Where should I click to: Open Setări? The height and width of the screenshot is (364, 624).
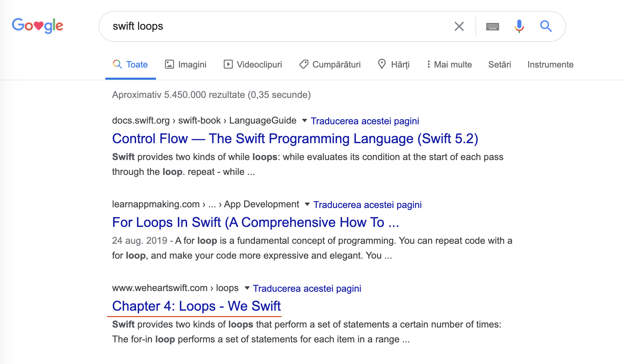pos(500,64)
